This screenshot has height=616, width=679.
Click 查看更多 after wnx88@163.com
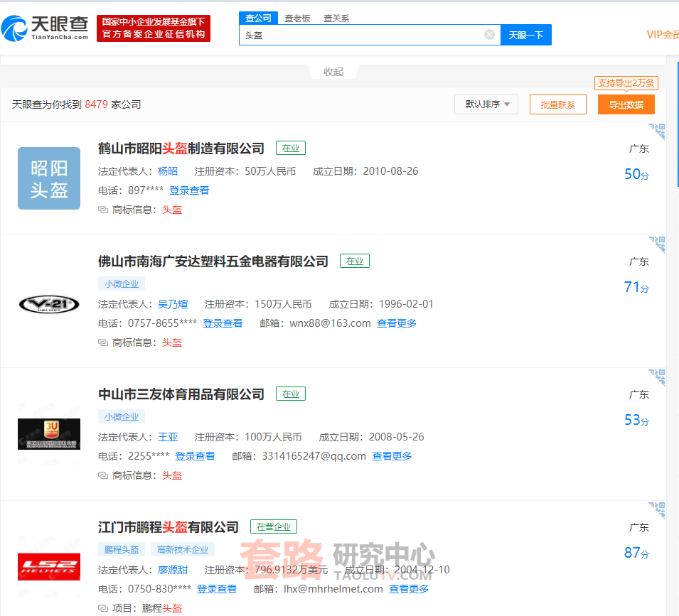pyautogui.click(x=397, y=323)
